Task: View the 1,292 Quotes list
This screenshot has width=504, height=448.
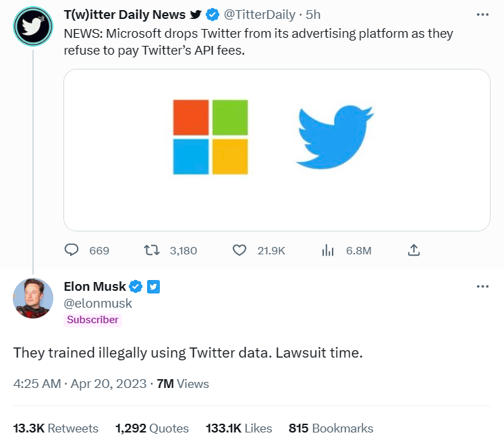Action: coord(152,428)
